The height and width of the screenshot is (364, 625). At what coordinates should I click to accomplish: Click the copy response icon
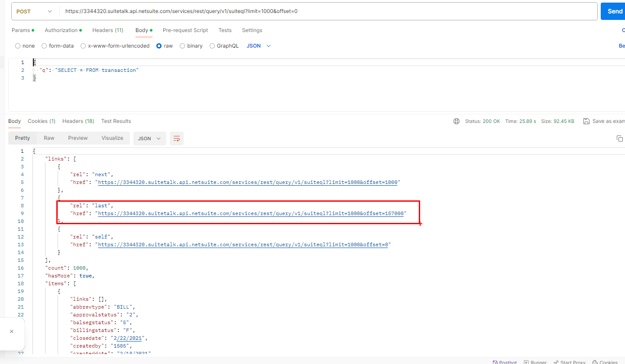pyautogui.click(x=620, y=139)
